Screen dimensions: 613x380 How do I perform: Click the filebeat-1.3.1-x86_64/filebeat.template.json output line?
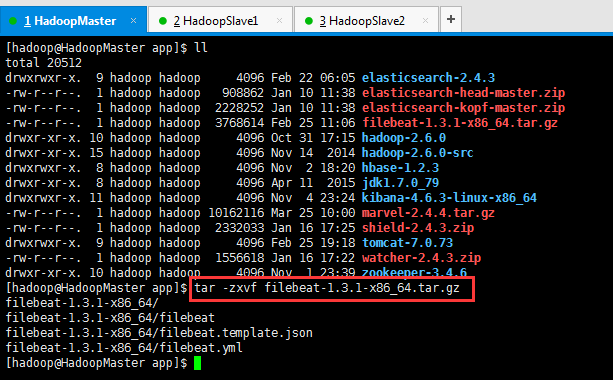pyautogui.click(x=159, y=333)
